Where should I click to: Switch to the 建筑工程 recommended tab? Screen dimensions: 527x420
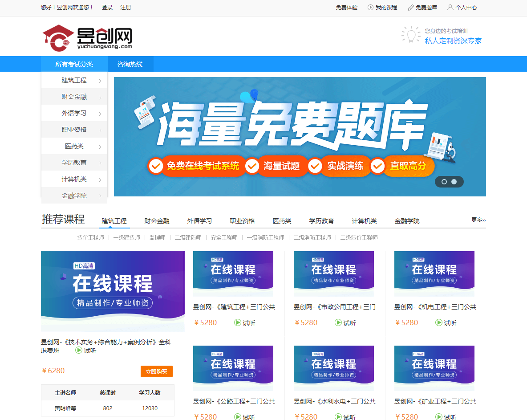tap(114, 221)
